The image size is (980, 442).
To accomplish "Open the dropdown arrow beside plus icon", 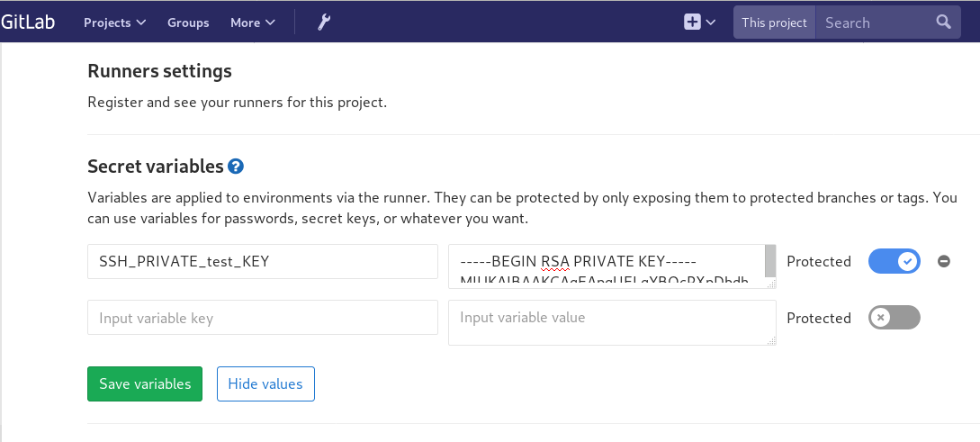I will coord(711,23).
